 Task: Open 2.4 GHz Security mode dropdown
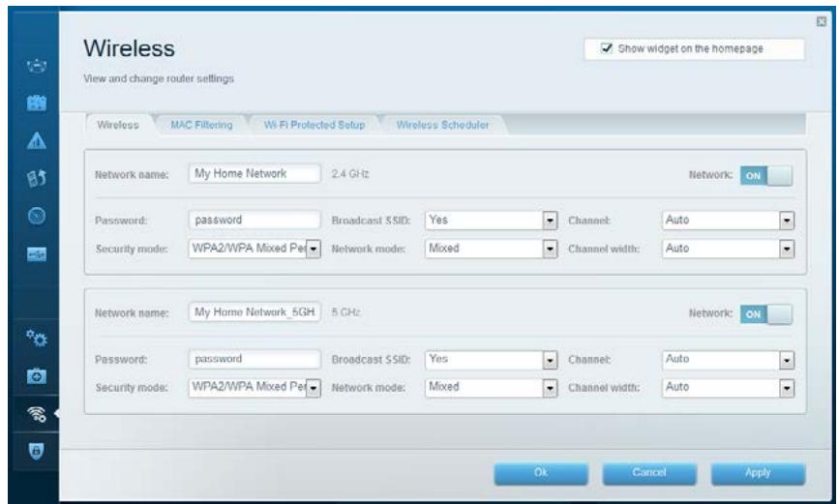tap(255, 249)
